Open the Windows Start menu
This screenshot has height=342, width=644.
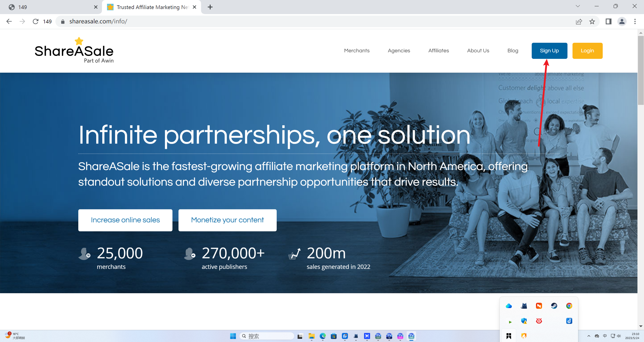pyautogui.click(x=233, y=336)
